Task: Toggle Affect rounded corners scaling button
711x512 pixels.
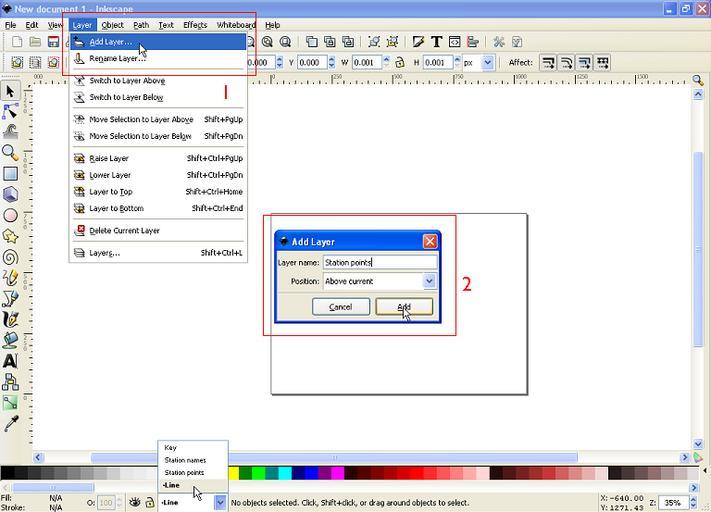Action: click(566, 62)
